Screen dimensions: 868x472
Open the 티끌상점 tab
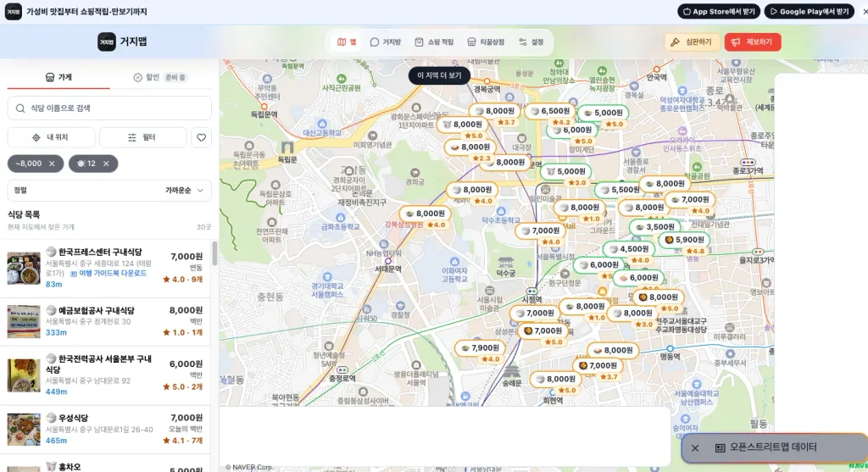click(486, 42)
